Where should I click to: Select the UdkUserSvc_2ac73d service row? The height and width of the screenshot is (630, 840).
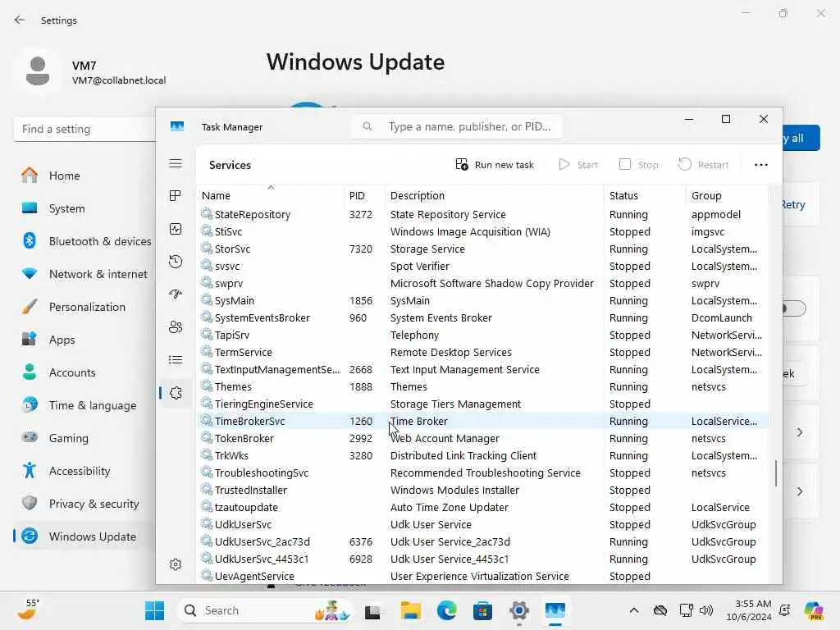click(x=482, y=541)
